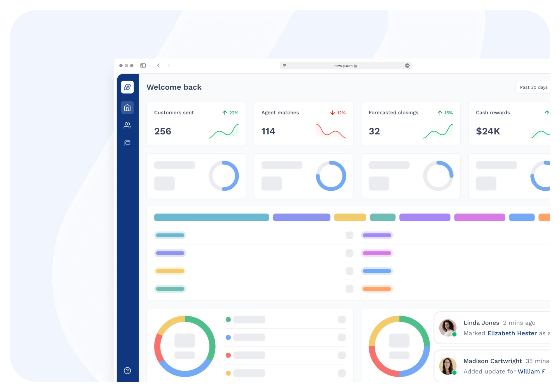The width and height of the screenshot is (560, 392).
Task: Open the Home dashboard from the sidebar
Action: click(127, 107)
